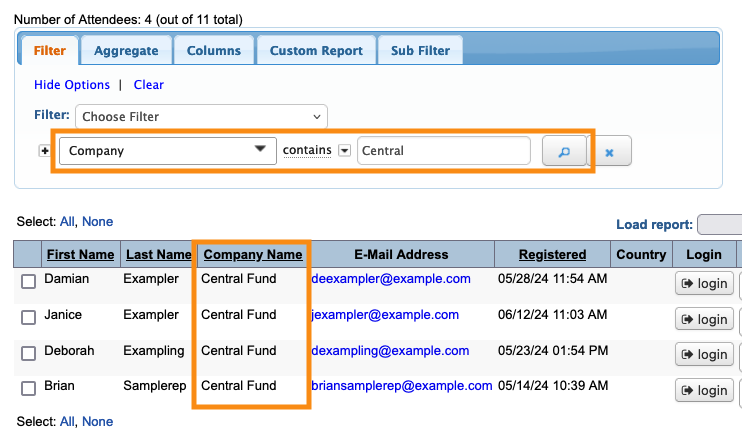Viewport: 742px width, 435px height.
Task: Click the Hide Options link
Action: (72, 85)
